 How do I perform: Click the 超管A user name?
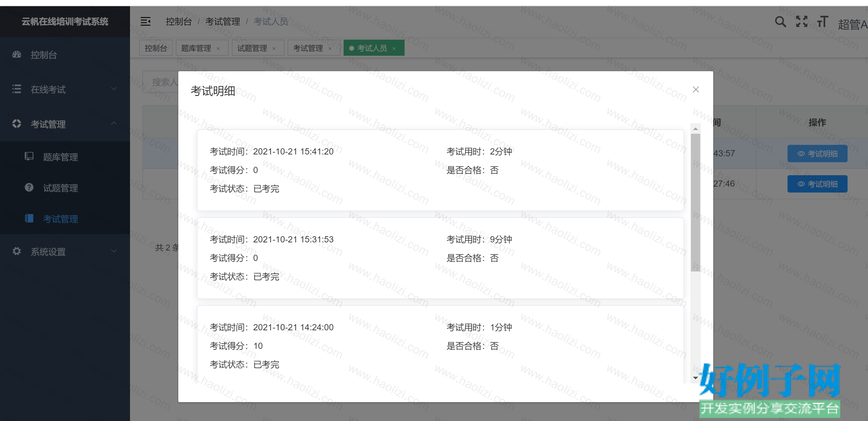pos(852,24)
